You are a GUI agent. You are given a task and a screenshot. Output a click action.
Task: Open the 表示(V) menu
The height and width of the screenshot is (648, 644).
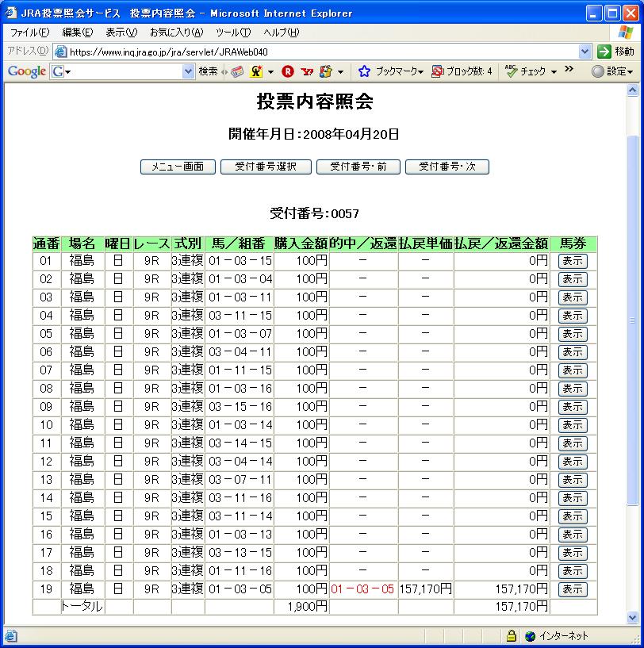[x=121, y=33]
